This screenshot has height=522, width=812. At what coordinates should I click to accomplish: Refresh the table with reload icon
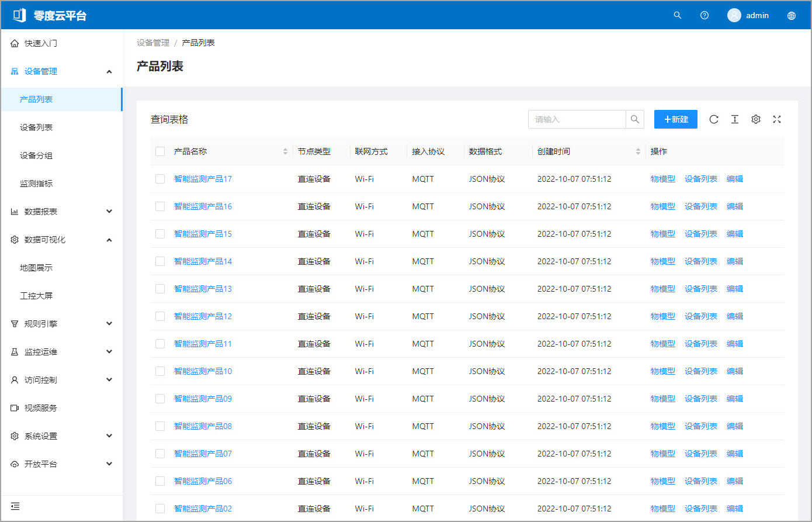[714, 119]
